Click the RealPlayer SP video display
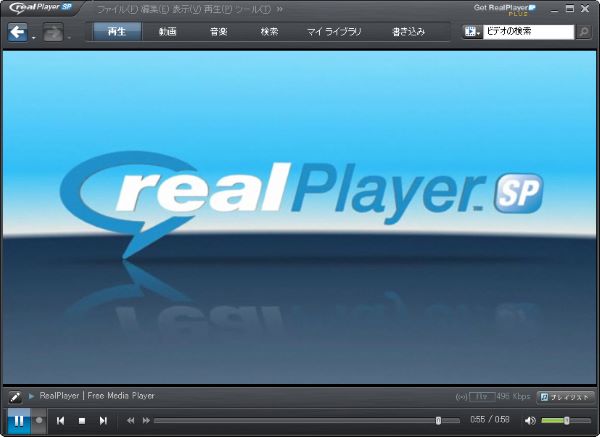Screen dimensions: 600x437 [300, 217]
